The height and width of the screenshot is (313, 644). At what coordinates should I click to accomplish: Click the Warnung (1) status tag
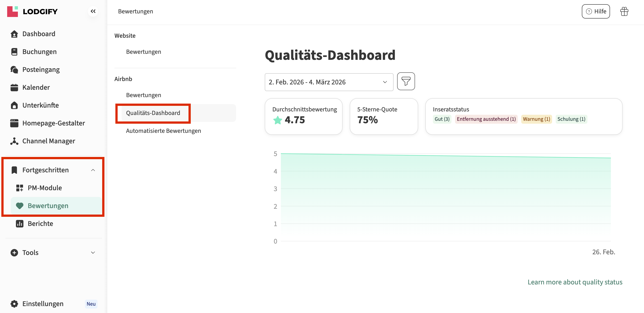click(x=536, y=119)
